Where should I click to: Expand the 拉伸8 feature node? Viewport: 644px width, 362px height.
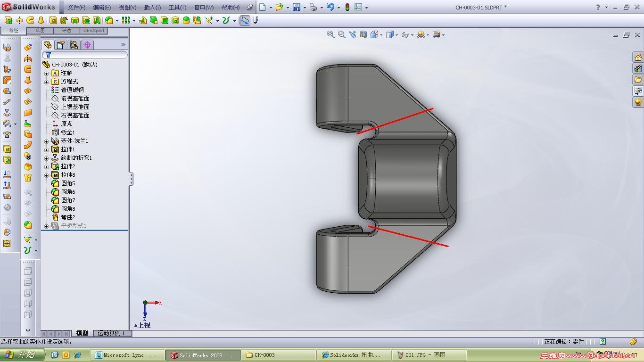47,175
